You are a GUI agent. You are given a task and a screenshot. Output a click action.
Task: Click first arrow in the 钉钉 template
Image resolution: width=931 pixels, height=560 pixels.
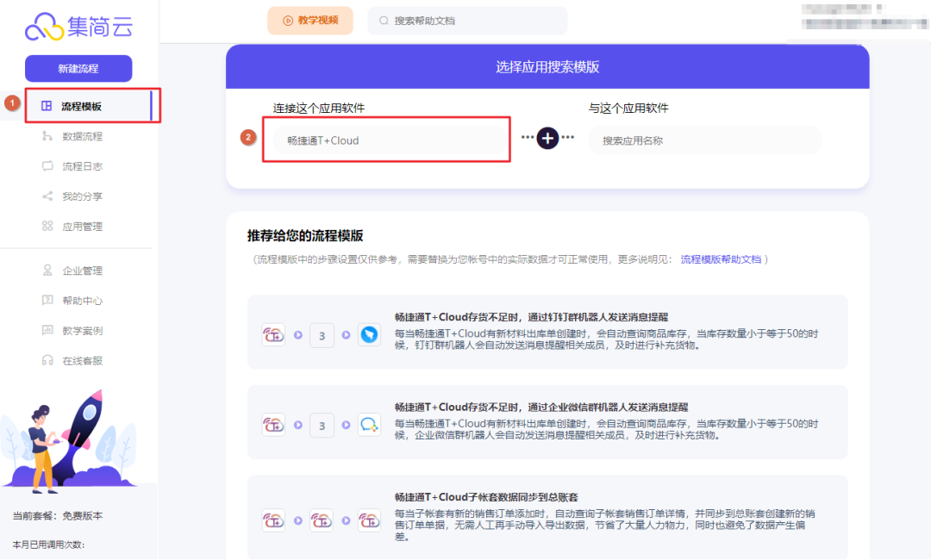[298, 335]
